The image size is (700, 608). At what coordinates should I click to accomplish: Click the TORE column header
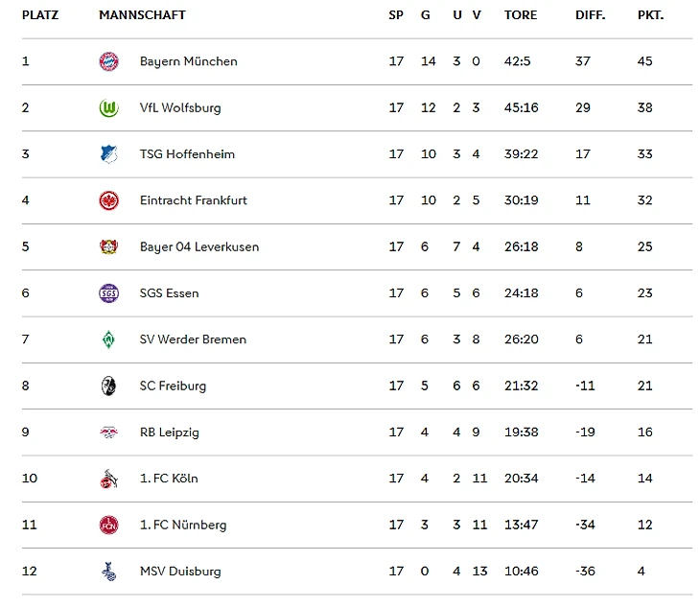pyautogui.click(x=521, y=15)
